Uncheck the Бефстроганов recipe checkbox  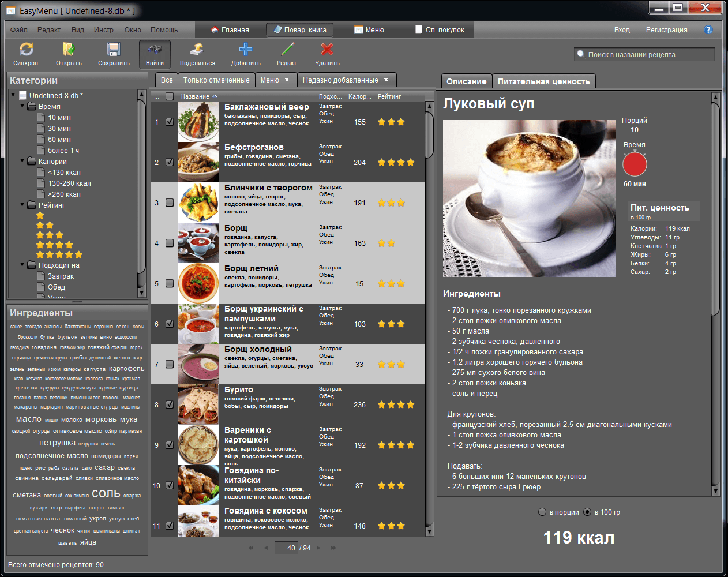170,162
